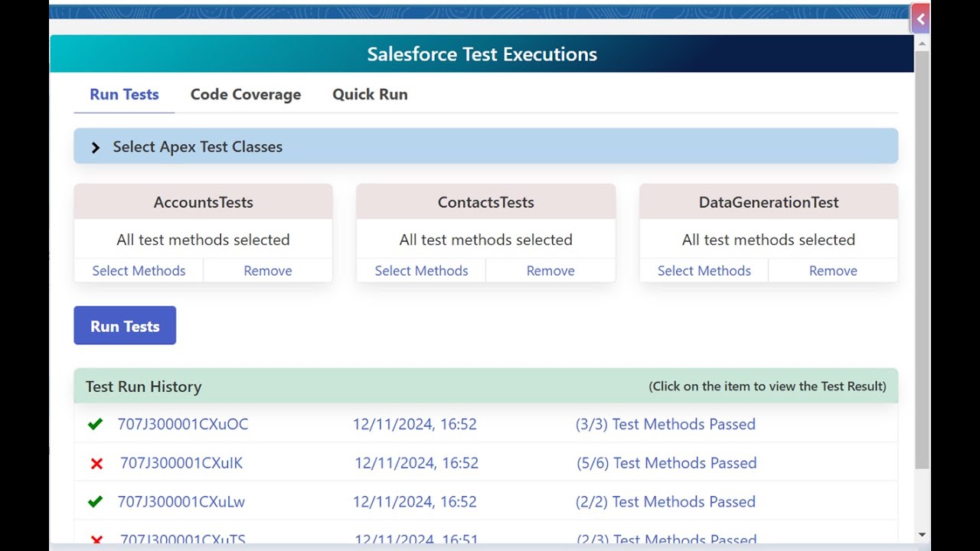The image size is (980, 551).
Task: Click the ContactsTests card header
Action: pyautogui.click(x=485, y=202)
